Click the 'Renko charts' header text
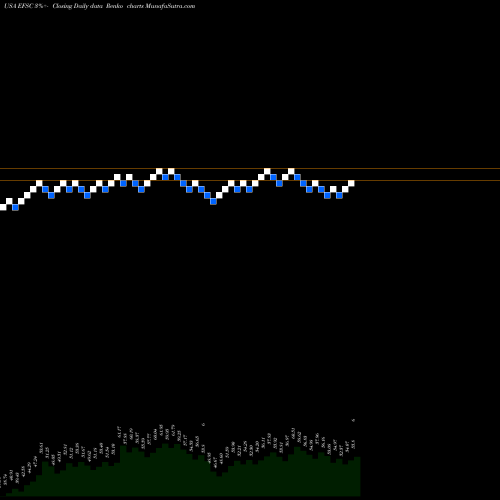This screenshot has width=500, height=500. [125, 6]
